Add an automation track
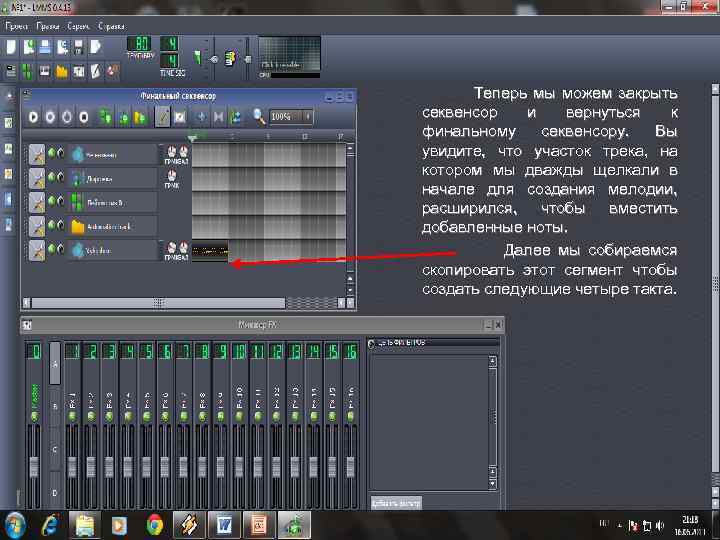 coord(140,117)
